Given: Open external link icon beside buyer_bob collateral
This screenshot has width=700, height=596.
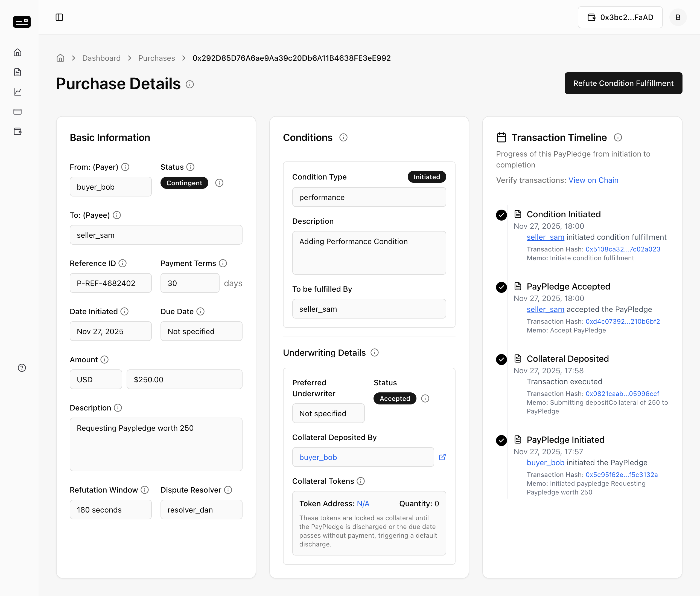Looking at the screenshot, I should (442, 457).
